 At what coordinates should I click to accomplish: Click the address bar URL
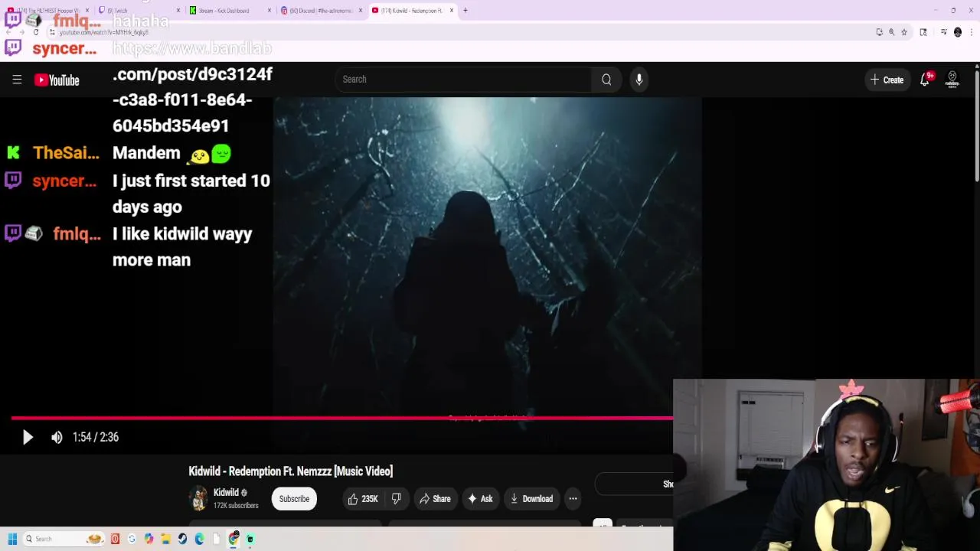[x=103, y=32]
